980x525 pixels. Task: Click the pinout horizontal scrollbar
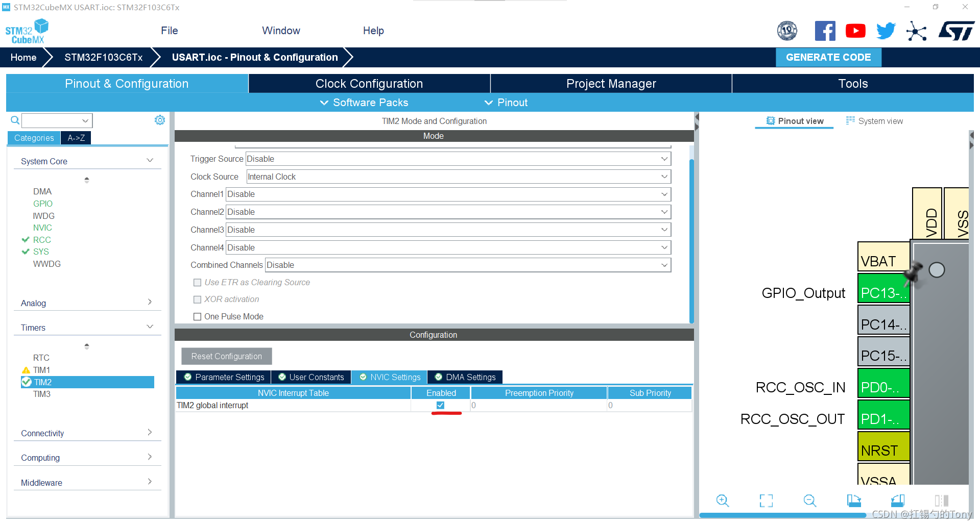pyautogui.click(x=782, y=515)
